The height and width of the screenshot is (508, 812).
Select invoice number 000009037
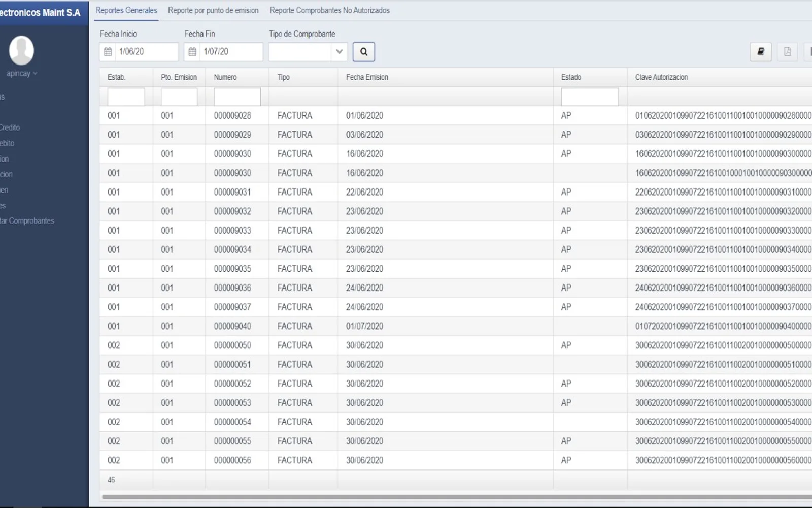(232, 307)
